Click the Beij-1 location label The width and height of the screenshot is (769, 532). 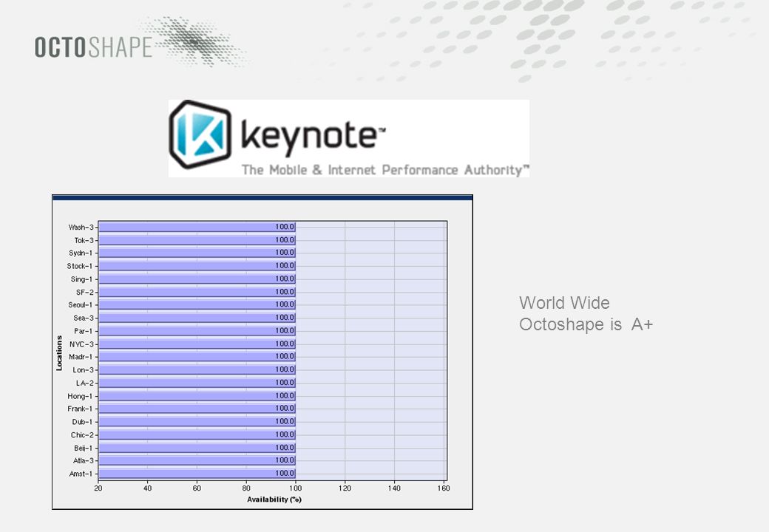83,448
